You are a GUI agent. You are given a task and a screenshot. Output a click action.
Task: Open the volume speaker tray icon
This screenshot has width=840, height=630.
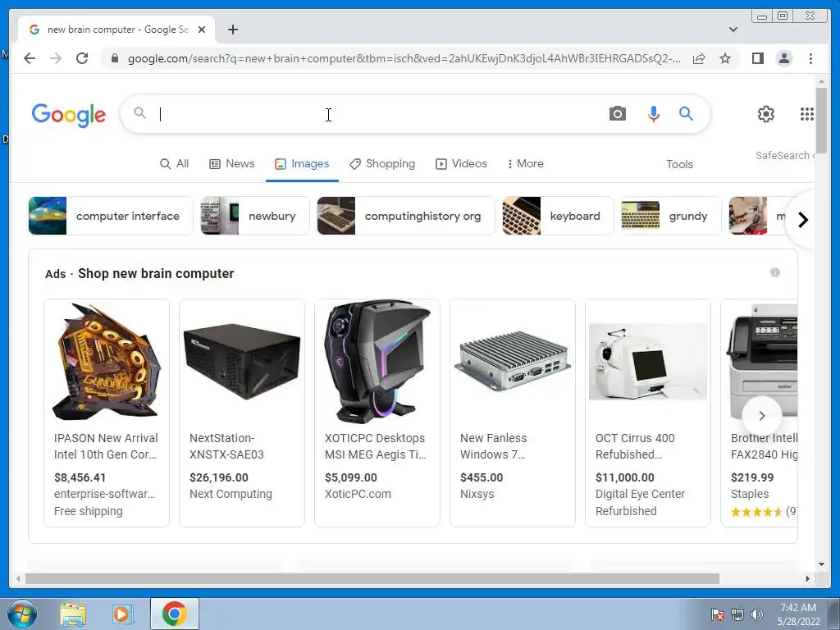pos(757,614)
